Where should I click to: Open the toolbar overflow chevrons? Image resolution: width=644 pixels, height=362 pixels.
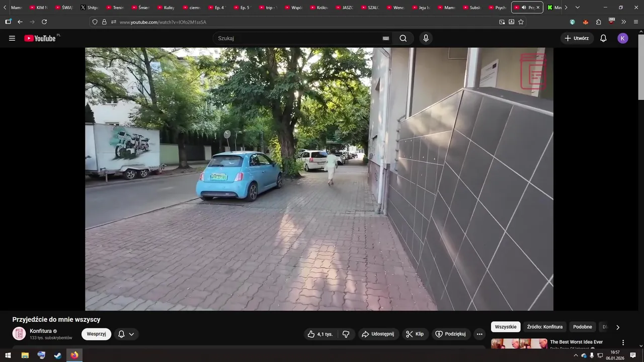pos(624,22)
